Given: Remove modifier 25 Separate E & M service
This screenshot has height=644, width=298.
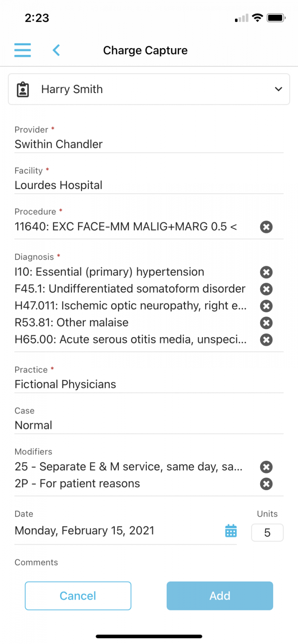Looking at the screenshot, I should pyautogui.click(x=266, y=467).
